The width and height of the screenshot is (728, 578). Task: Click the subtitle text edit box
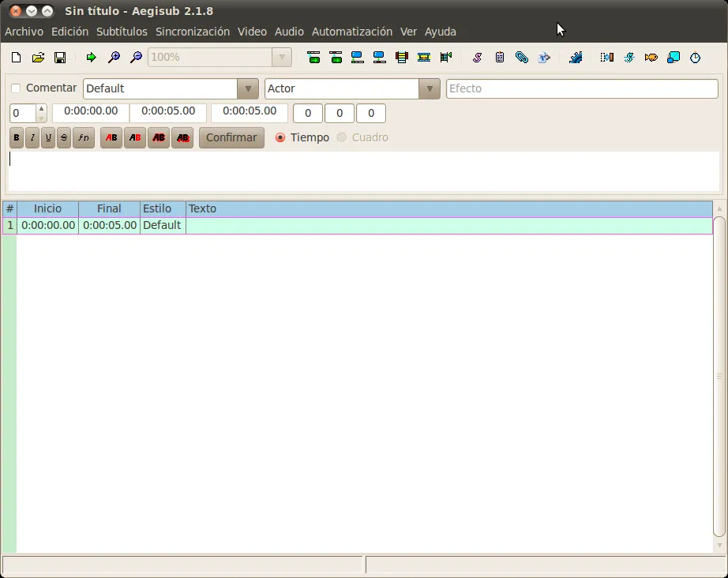(364, 171)
